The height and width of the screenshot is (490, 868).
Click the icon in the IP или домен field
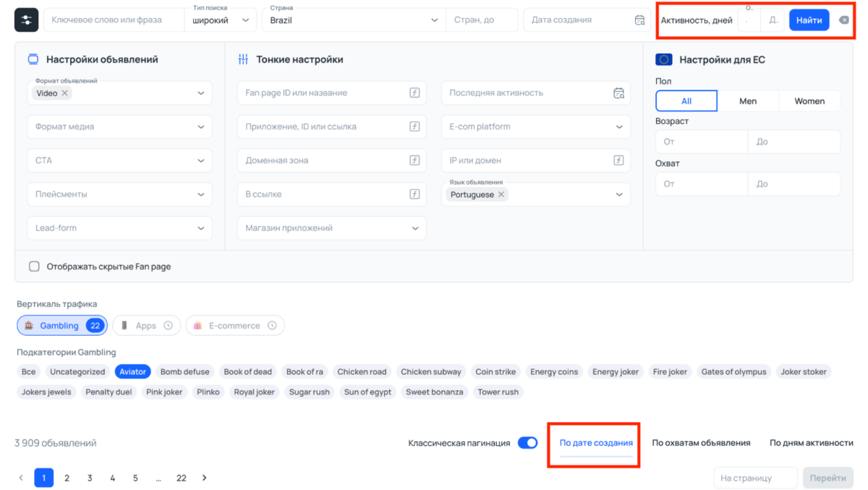point(618,160)
